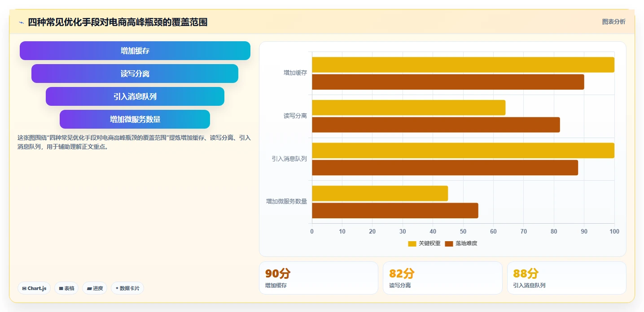Click the lightning icon beside the card title
The width and height of the screenshot is (644, 312).
click(21, 22)
